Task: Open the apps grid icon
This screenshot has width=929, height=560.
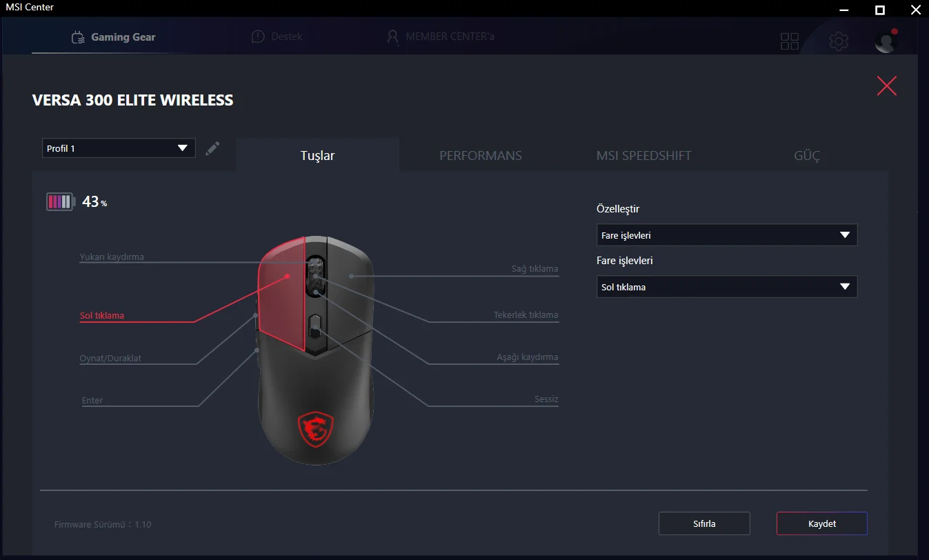Action: (790, 41)
